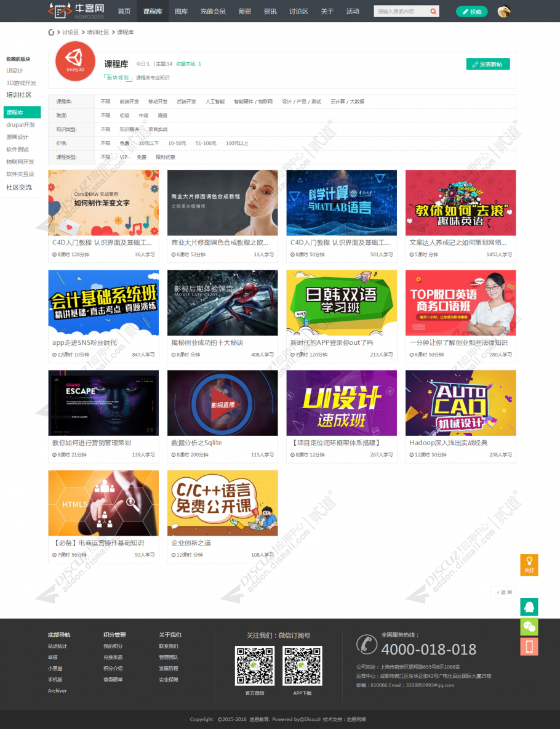Open 图库 in top navigation

pos(182,11)
